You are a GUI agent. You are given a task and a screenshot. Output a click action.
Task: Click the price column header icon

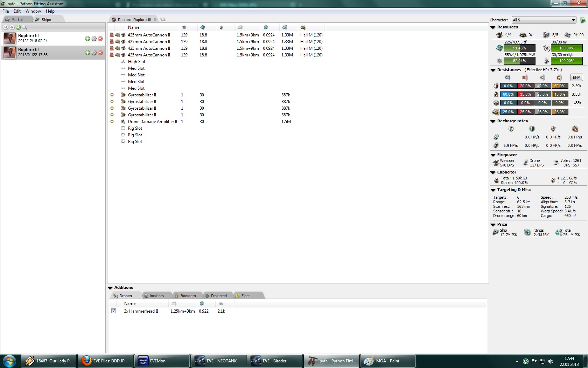click(x=285, y=27)
